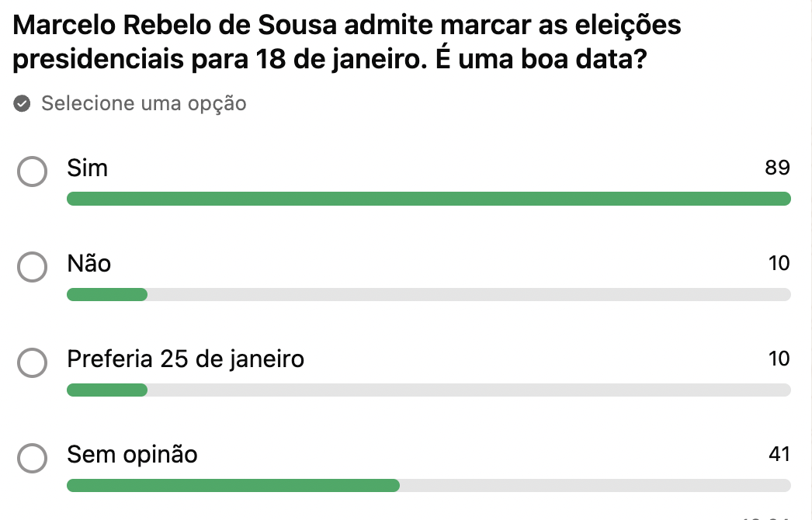Click the poll question about Marcelo Rebelo de Sousa
Screen dimensions: 812x520
click(348, 43)
